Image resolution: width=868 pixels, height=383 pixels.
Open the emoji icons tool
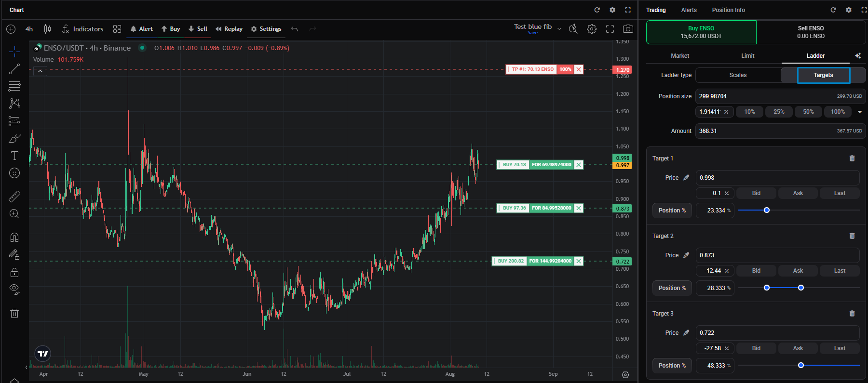[x=14, y=173]
